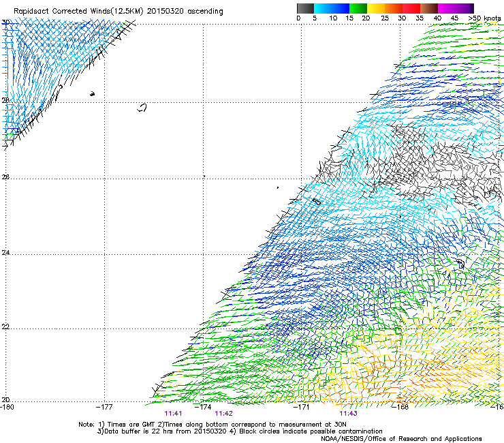Click the longitude label '-168'
Screen dimensions: 504x443
400,407
